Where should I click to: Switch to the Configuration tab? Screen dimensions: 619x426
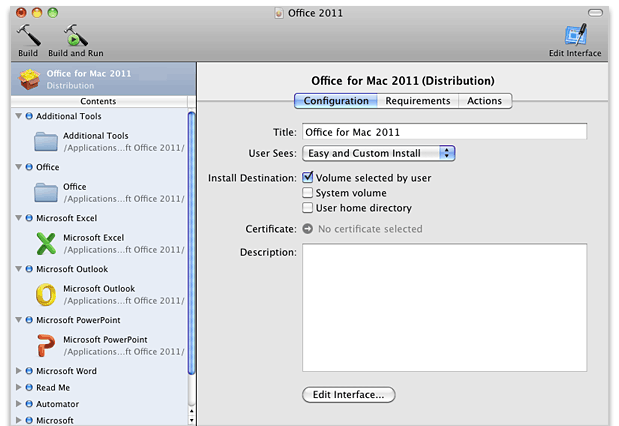click(336, 101)
